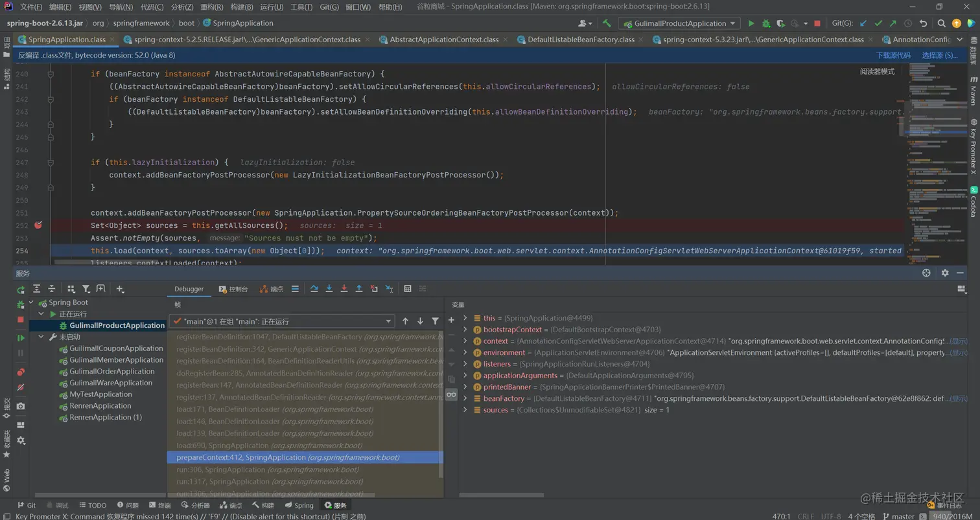The width and height of the screenshot is (980, 520).
Task: Stop the application using the top red square
Action: coord(817,23)
